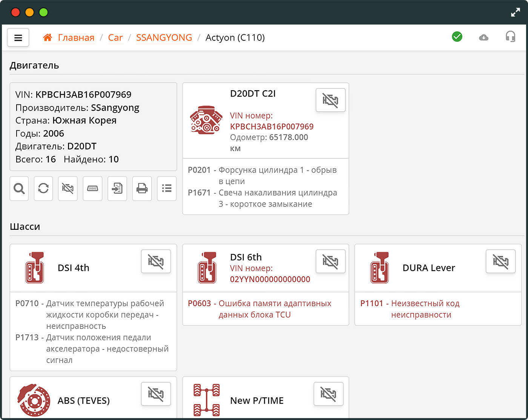Click the DURA Lever gearbox icon
The width and height of the screenshot is (528, 420).
(x=379, y=268)
